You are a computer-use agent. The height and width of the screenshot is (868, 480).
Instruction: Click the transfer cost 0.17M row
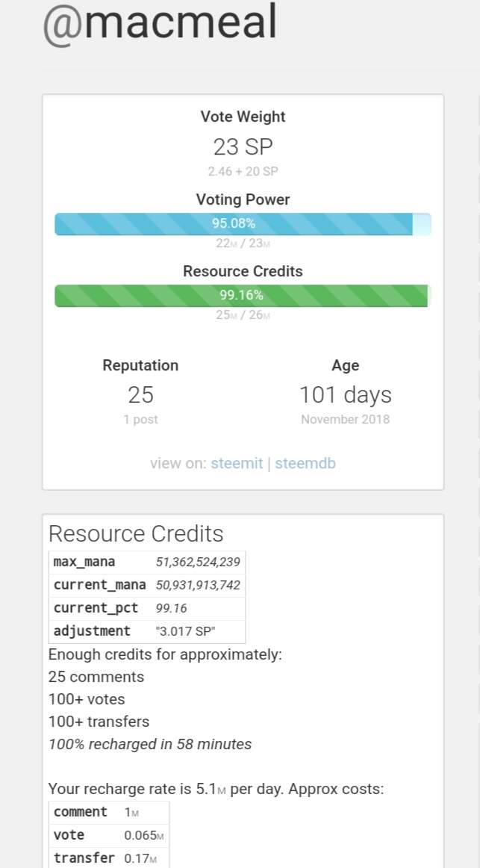[x=109, y=858]
